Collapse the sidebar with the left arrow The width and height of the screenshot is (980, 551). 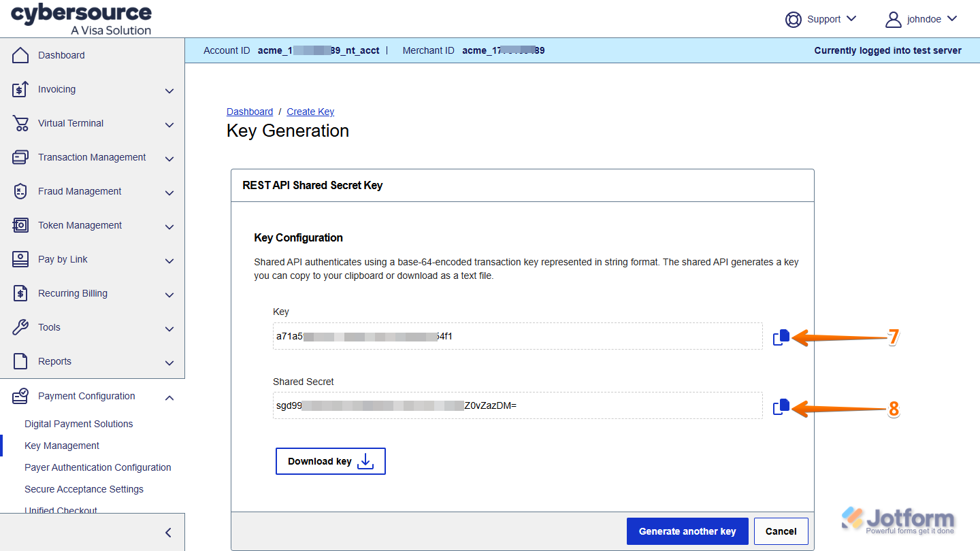click(x=169, y=533)
